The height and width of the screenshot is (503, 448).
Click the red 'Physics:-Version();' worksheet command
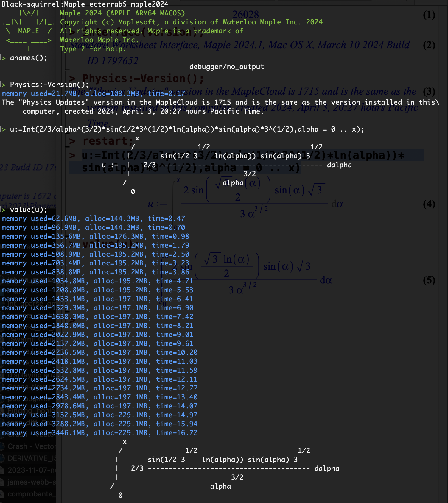(x=143, y=79)
